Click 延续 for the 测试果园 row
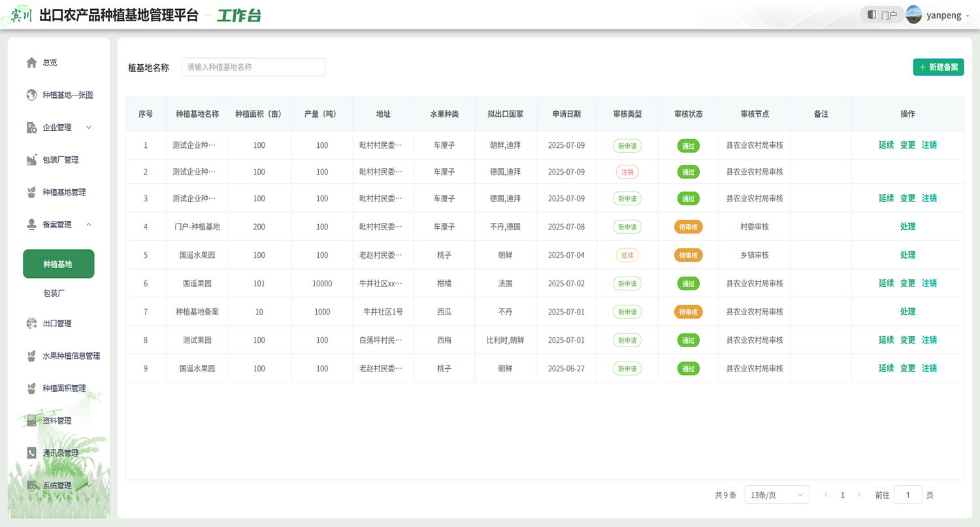The width and height of the screenshot is (980, 527). point(886,340)
